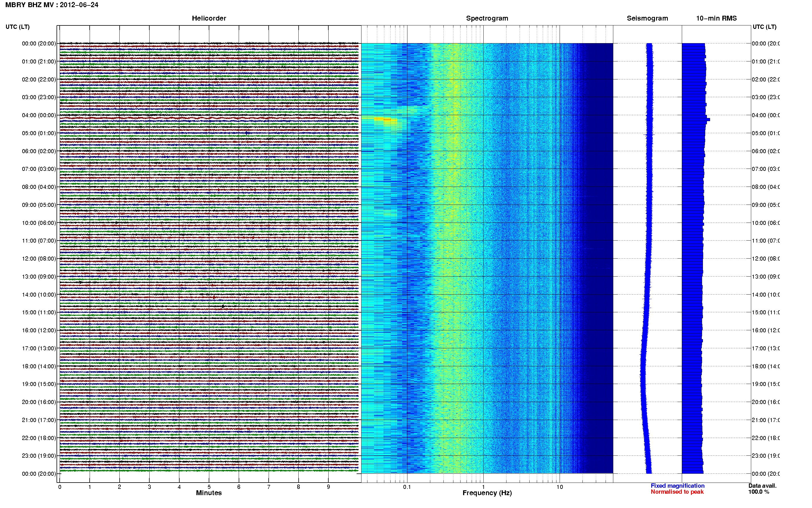This screenshot has height=508, width=812.
Task: Click the left '21:00 (17:00)' time label
Action: pyautogui.click(x=39, y=420)
